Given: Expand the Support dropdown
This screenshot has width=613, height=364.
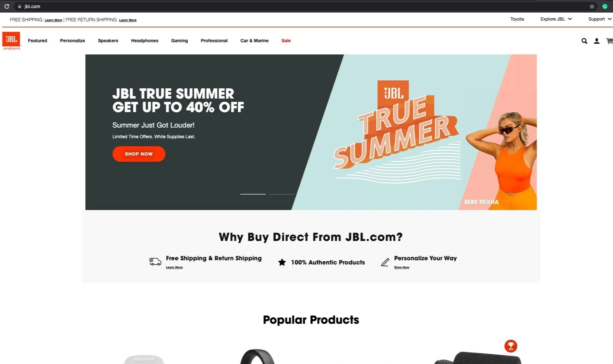Looking at the screenshot, I should pos(599,19).
